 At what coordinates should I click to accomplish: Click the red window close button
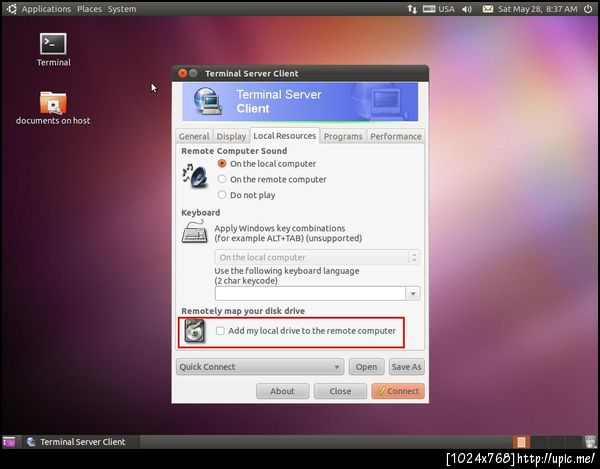click(183, 73)
